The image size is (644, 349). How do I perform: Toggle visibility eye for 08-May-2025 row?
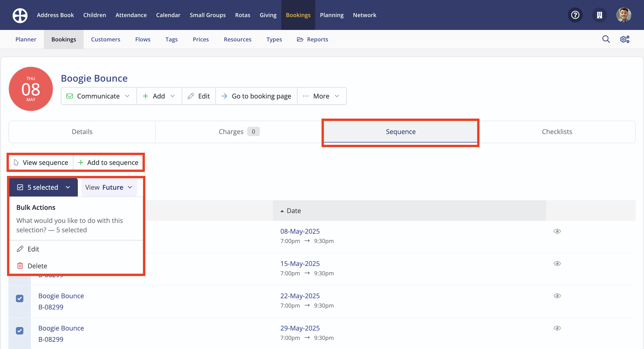557,231
